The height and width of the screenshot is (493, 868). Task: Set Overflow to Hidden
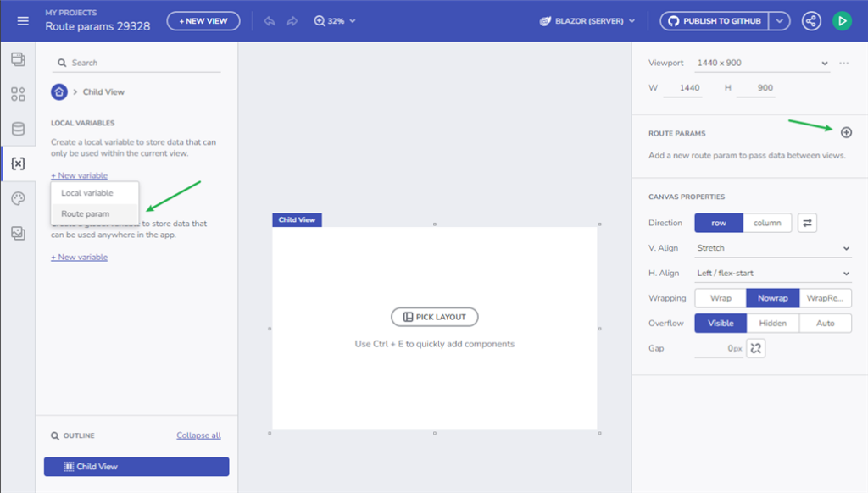(x=774, y=323)
